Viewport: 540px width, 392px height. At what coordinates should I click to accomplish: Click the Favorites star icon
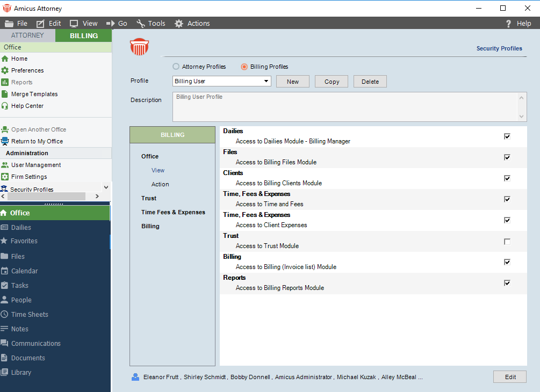[x=4, y=241]
